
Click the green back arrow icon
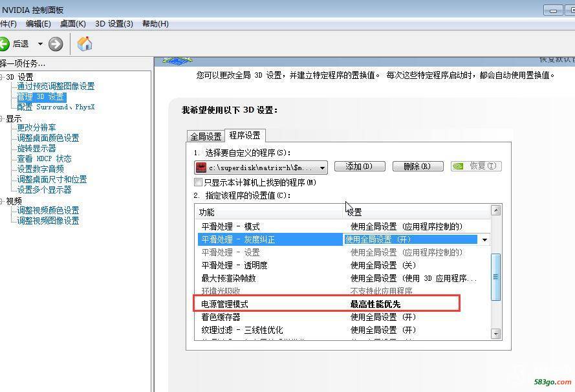click(4, 44)
